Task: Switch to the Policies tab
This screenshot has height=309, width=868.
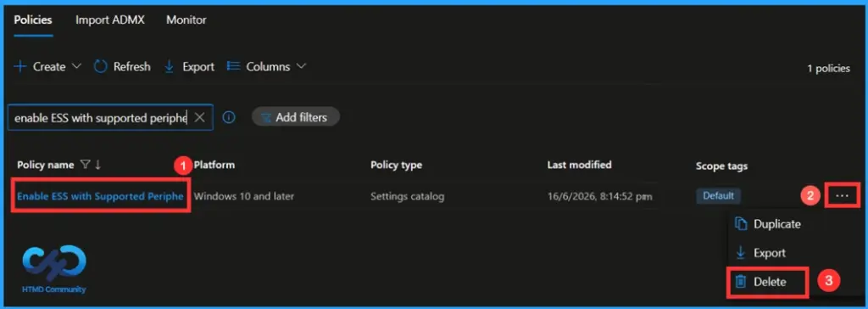Action: pyautogui.click(x=33, y=20)
